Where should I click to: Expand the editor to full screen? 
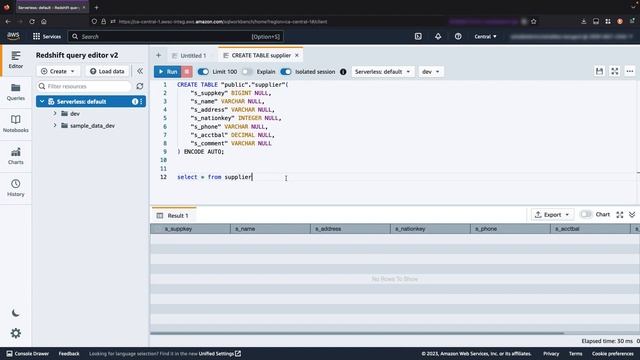(614, 71)
